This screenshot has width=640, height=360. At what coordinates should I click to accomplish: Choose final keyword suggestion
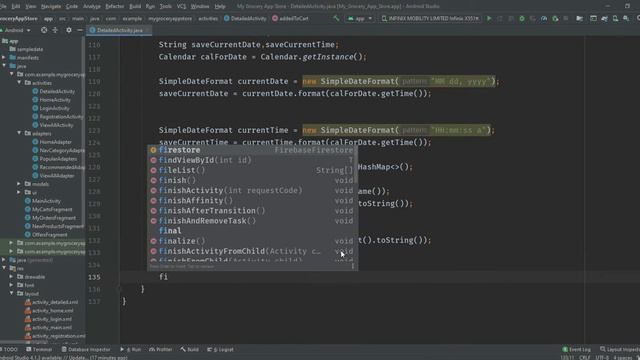252,231
